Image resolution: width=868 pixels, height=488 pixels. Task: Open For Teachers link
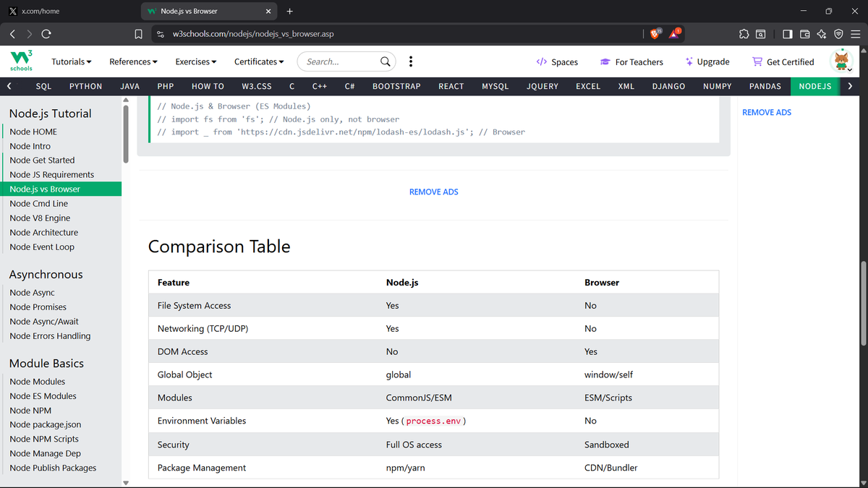(x=631, y=62)
